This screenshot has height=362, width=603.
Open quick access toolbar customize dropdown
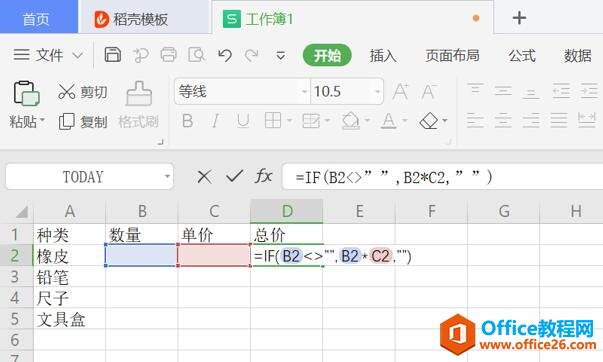pyautogui.click(x=281, y=56)
